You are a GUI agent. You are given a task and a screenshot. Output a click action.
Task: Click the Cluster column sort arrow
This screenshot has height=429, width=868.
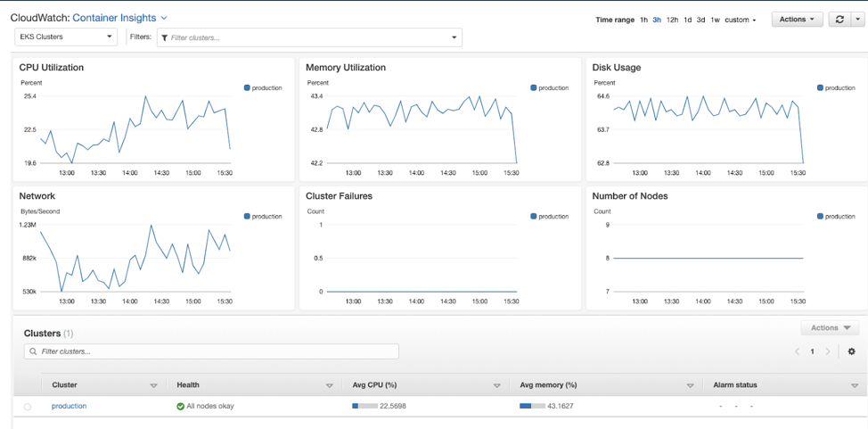(154, 385)
